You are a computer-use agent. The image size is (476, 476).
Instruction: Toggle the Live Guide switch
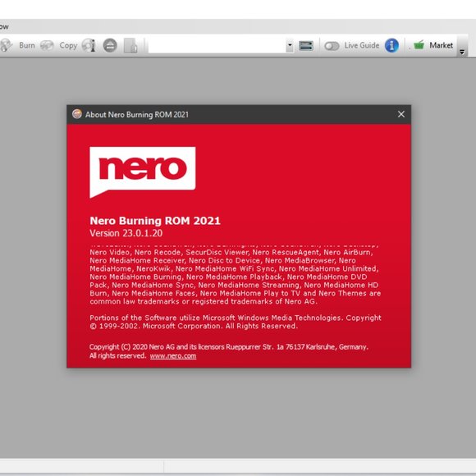(x=332, y=46)
